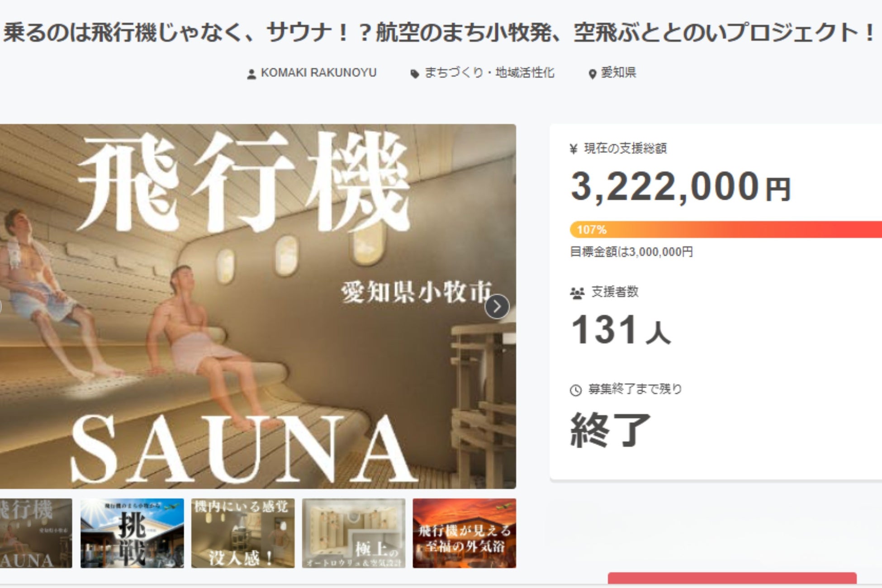Select the first 飛行機 SAUNA thumbnail

pos(36,533)
